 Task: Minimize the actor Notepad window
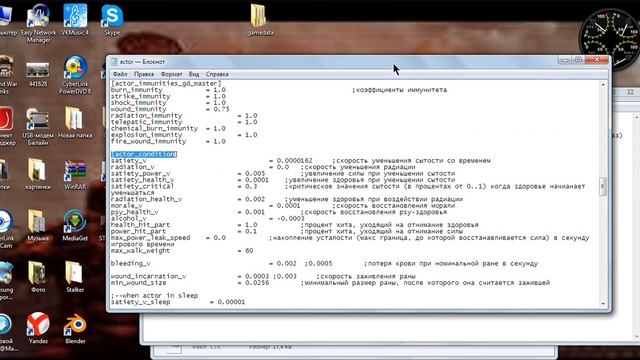pos(565,60)
